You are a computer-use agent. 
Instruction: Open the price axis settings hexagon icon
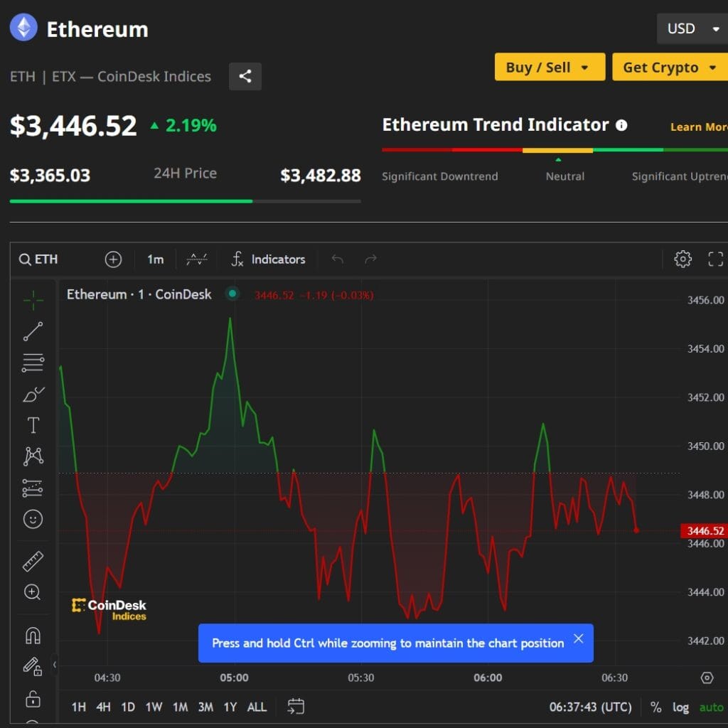tap(707, 678)
